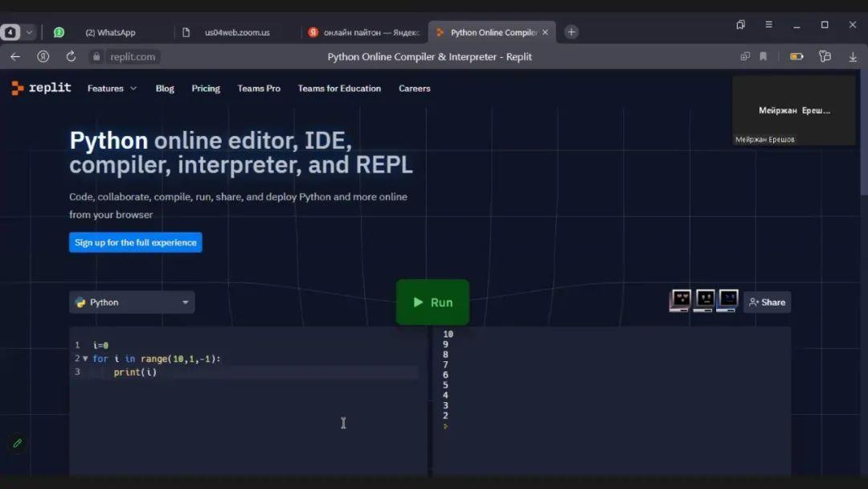Click the console prompt arrow
This screenshot has width=868, height=489.
tap(445, 426)
